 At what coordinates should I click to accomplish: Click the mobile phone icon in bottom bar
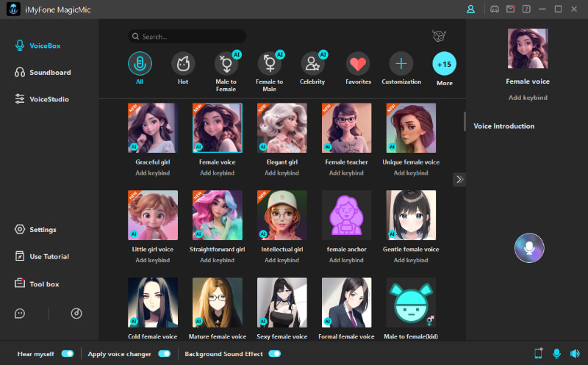539,353
